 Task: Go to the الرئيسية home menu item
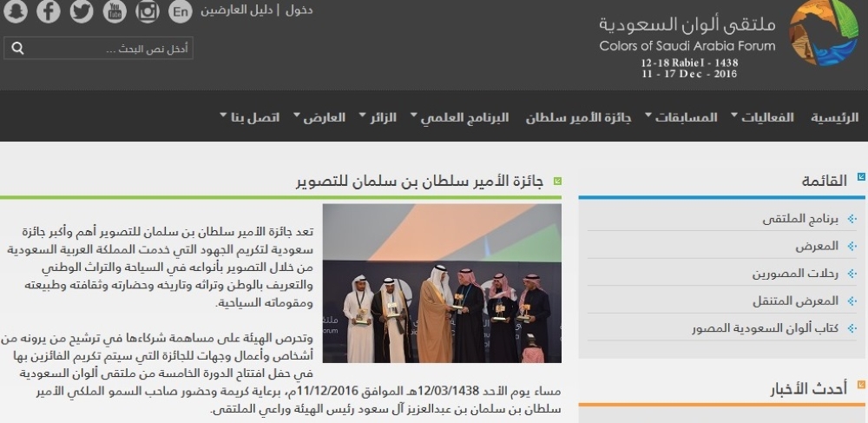click(x=834, y=117)
